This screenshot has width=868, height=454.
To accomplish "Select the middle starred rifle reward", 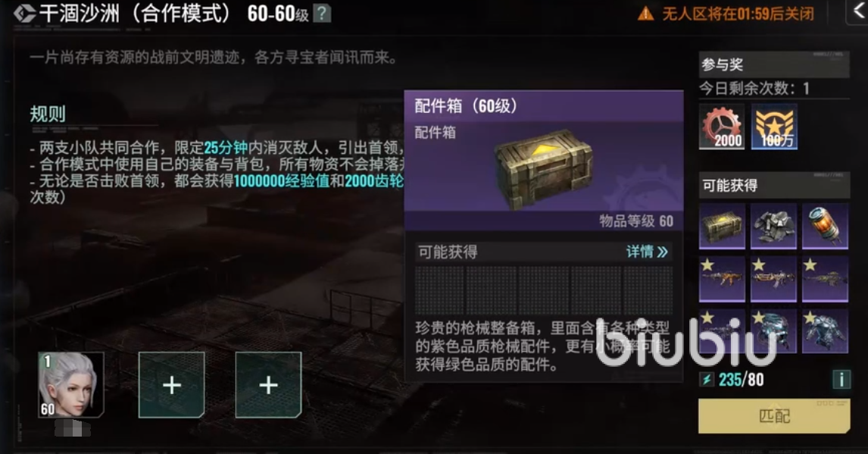I will coord(773,278).
